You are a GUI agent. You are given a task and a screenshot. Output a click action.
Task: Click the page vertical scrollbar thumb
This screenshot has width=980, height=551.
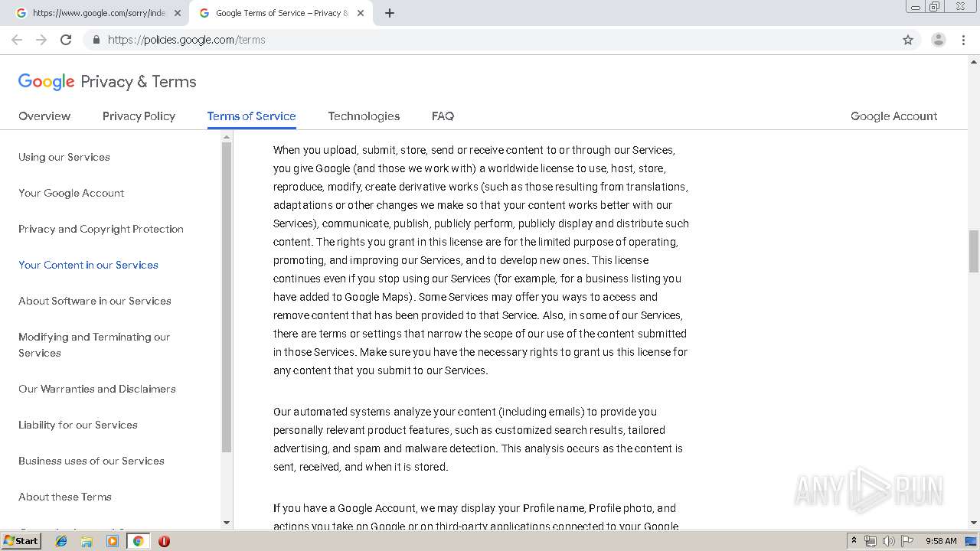pos(974,251)
